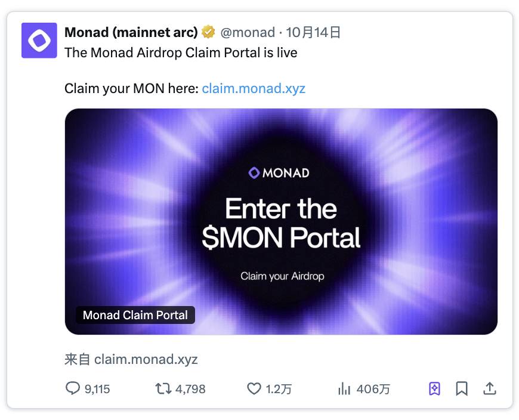
Task: Click the highlighted purple bookmark icon
Action: click(x=434, y=388)
